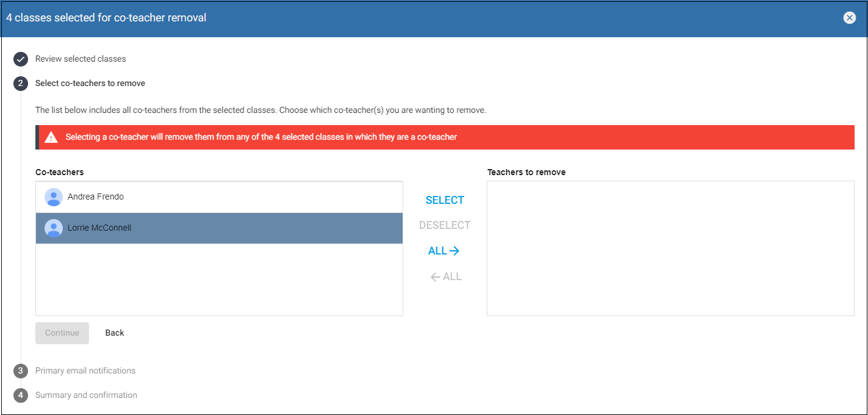Click the step 2 number circle
The image size is (868, 415).
click(21, 84)
